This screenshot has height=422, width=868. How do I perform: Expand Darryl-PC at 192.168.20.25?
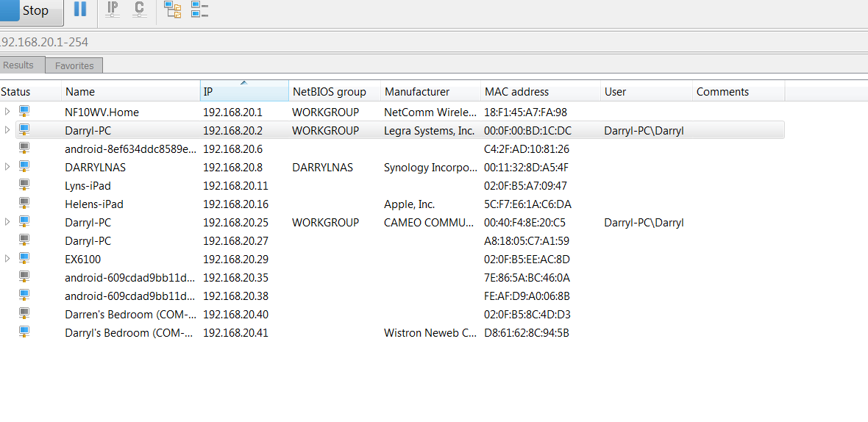[x=7, y=222]
